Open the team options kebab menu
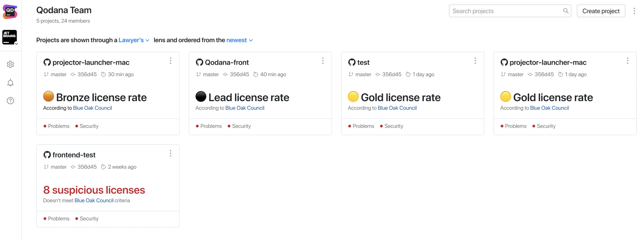Screen dimensions: 644x241 coord(634,11)
